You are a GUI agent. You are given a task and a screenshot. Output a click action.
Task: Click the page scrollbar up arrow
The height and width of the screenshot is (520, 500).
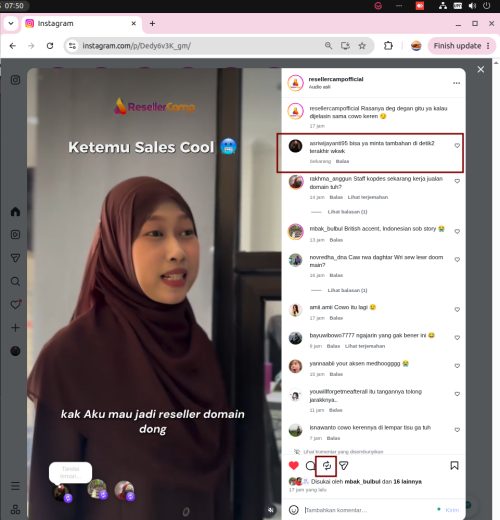(x=496, y=63)
